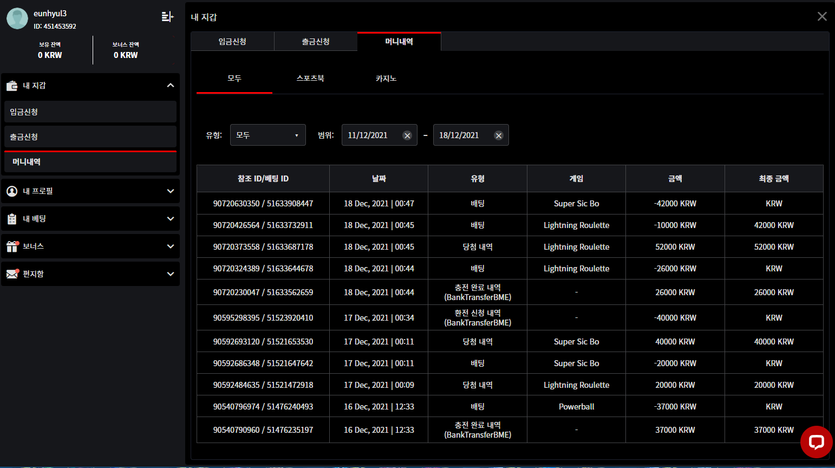Close the 내 지갑 panel
Screen dimensions: 835x468
[822, 17]
